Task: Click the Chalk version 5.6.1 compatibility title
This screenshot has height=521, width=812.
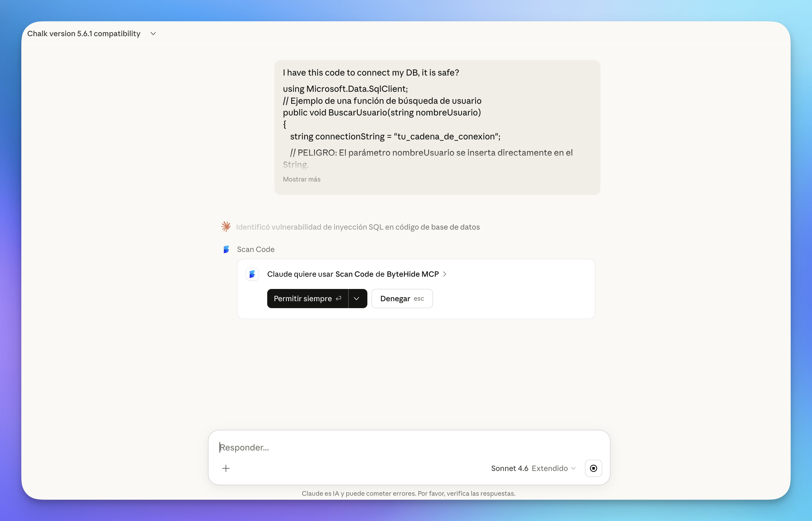Action: [84, 34]
